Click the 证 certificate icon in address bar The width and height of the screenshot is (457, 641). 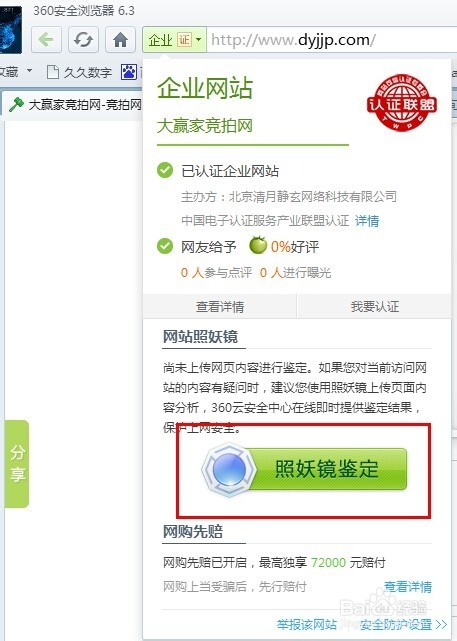184,40
